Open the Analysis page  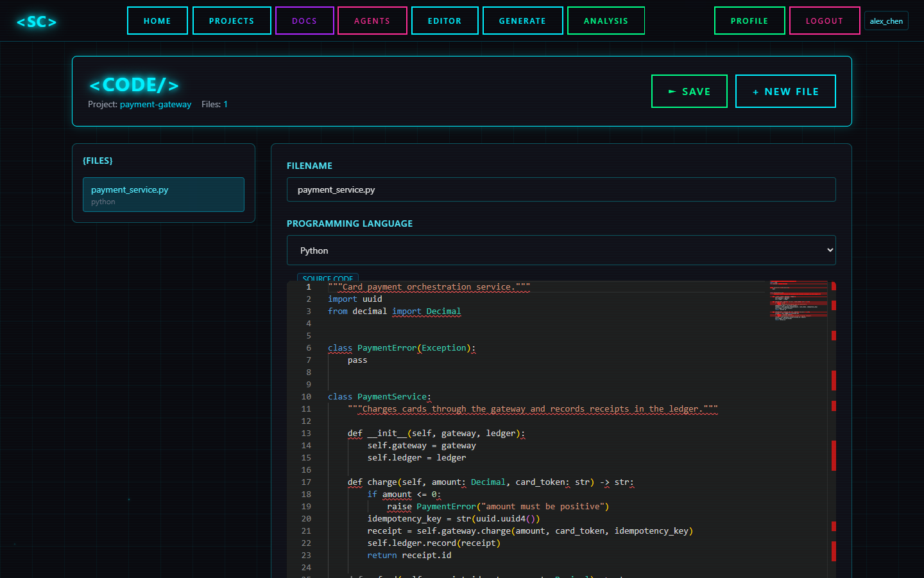coord(606,21)
